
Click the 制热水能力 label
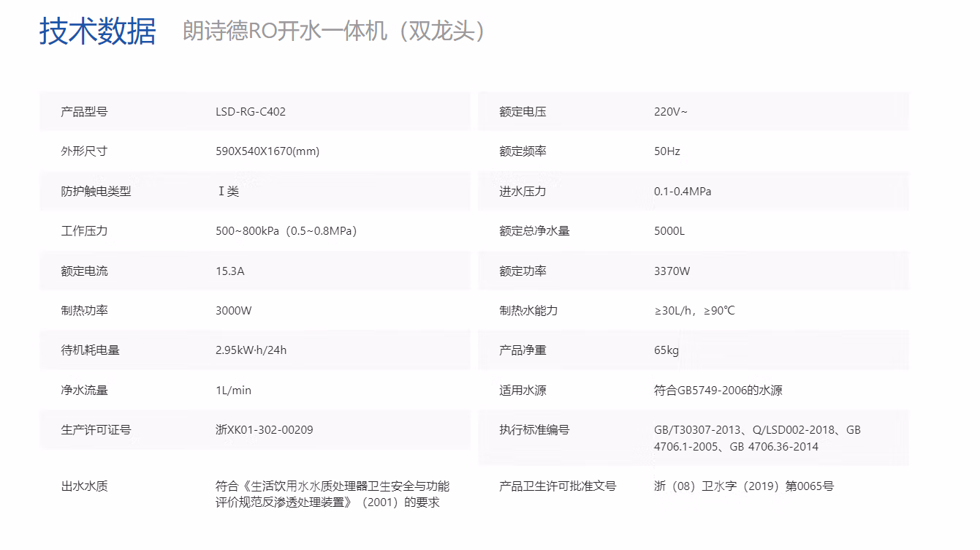528,311
